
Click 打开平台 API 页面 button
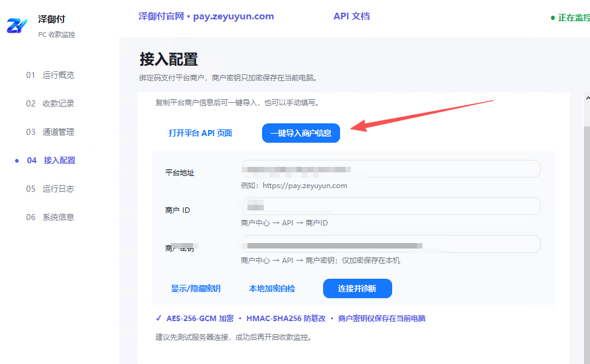[200, 133]
